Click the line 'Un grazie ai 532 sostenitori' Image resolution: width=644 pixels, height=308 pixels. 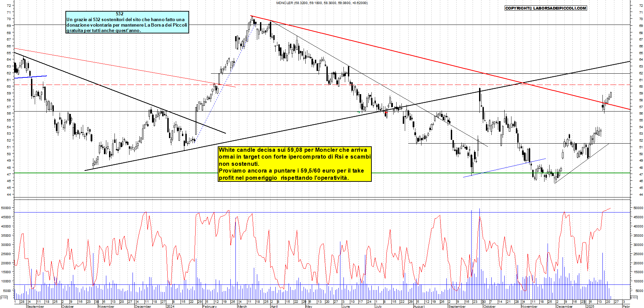125,19
